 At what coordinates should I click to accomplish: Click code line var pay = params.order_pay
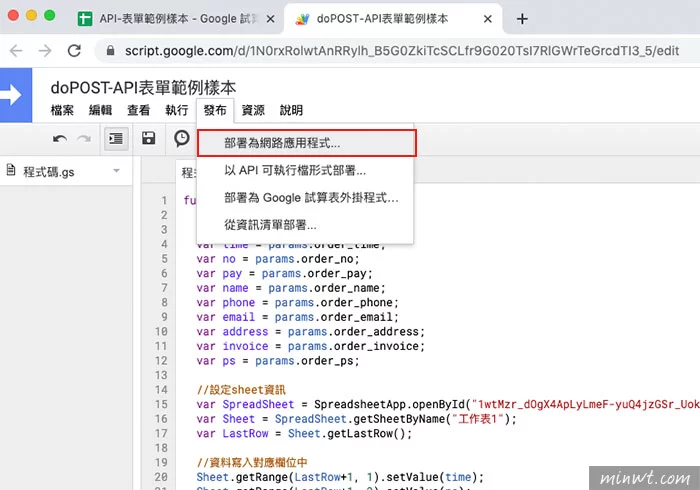284,274
